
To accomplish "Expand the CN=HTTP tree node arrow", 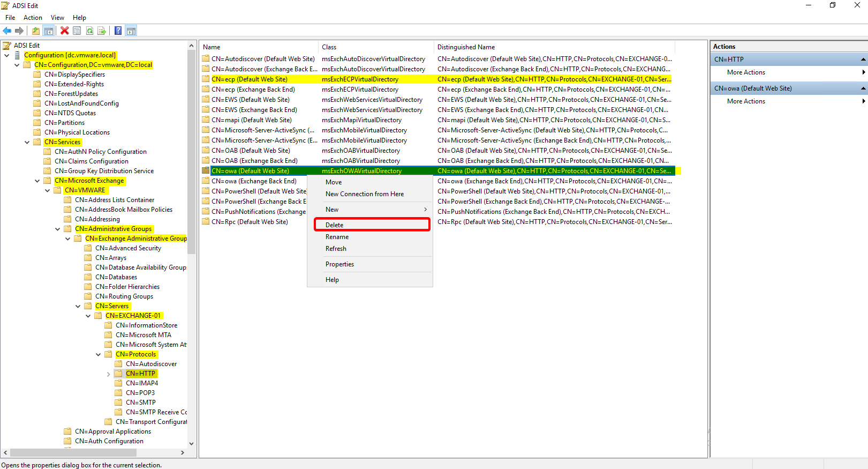I will [108, 374].
